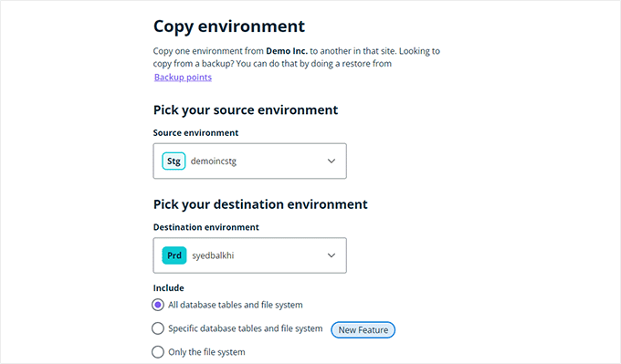Image resolution: width=621 pixels, height=364 pixels.
Task: Click the Pick your destination environment heading
Action: tap(260, 204)
